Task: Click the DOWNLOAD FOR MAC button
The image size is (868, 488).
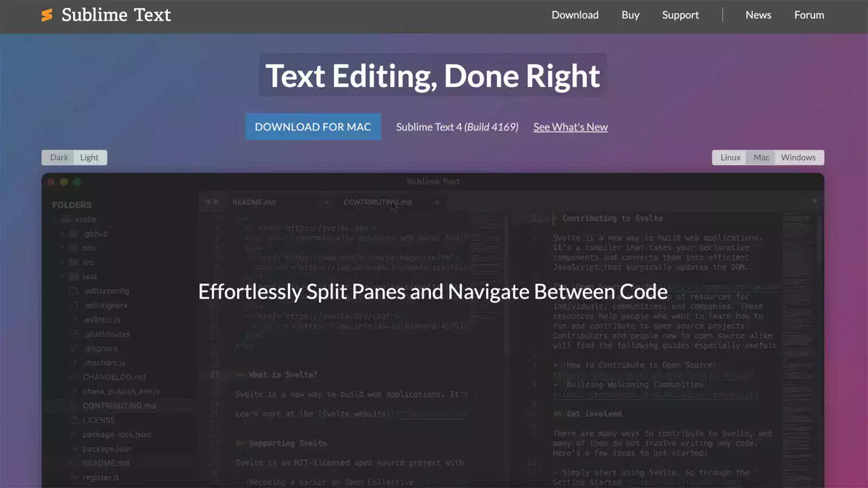Action: pos(313,127)
